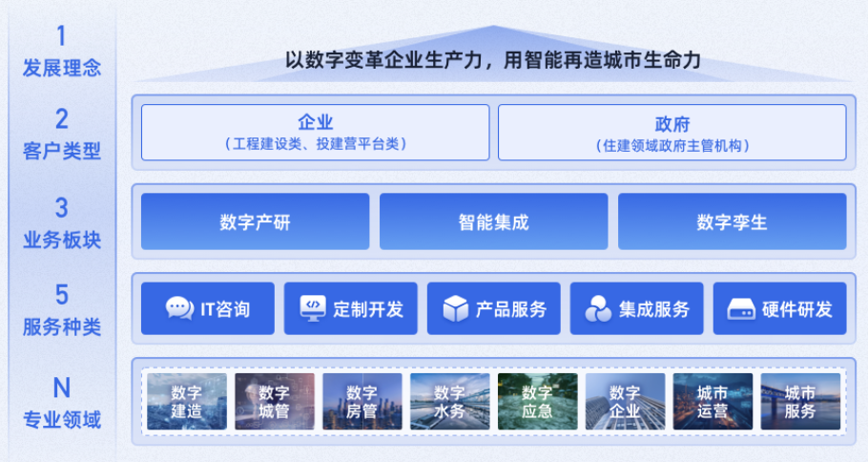Click the 专业领域 sidebar heading
868x462 pixels.
point(61,419)
